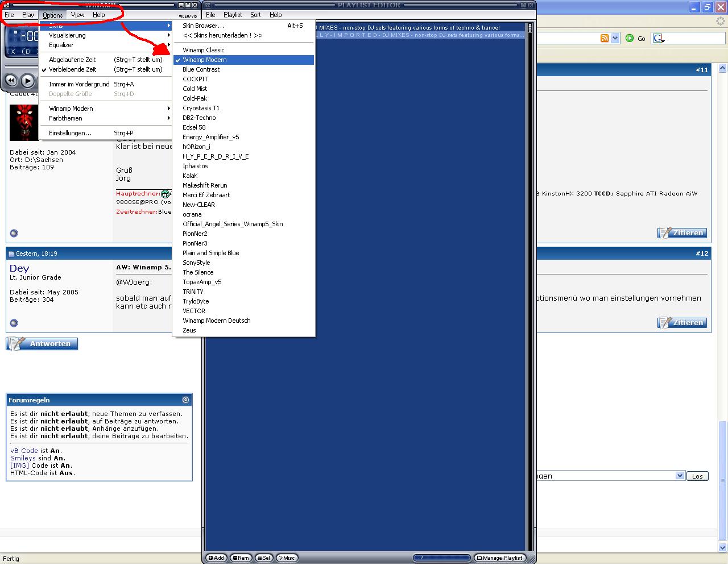Open the Winamp Options menu
This screenshot has width=728, height=582.
tap(52, 15)
